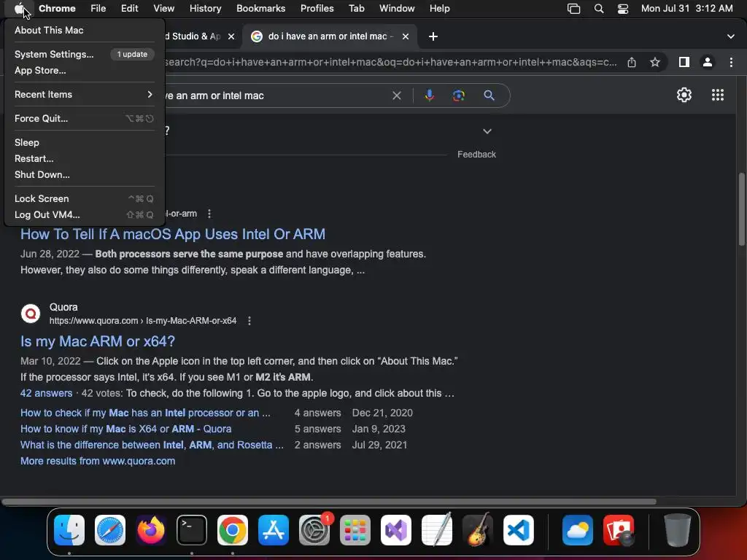
Task: Open the History menu
Action: click(x=205, y=8)
